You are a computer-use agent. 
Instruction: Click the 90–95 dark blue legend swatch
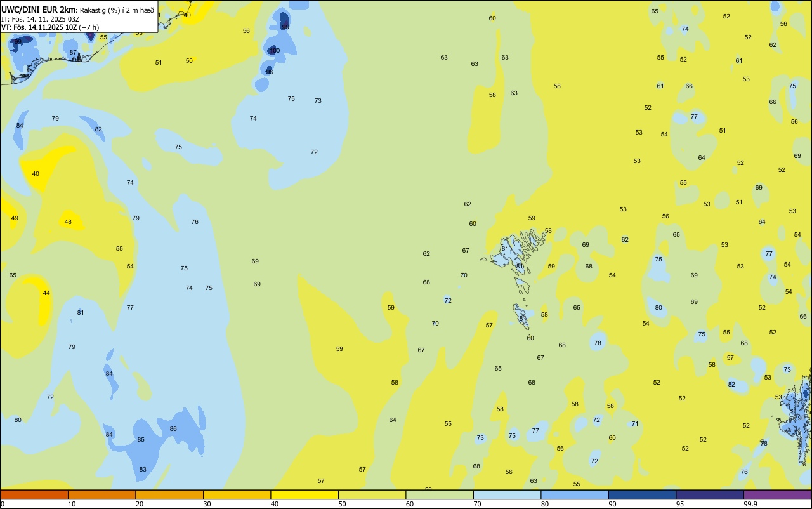[642, 494]
